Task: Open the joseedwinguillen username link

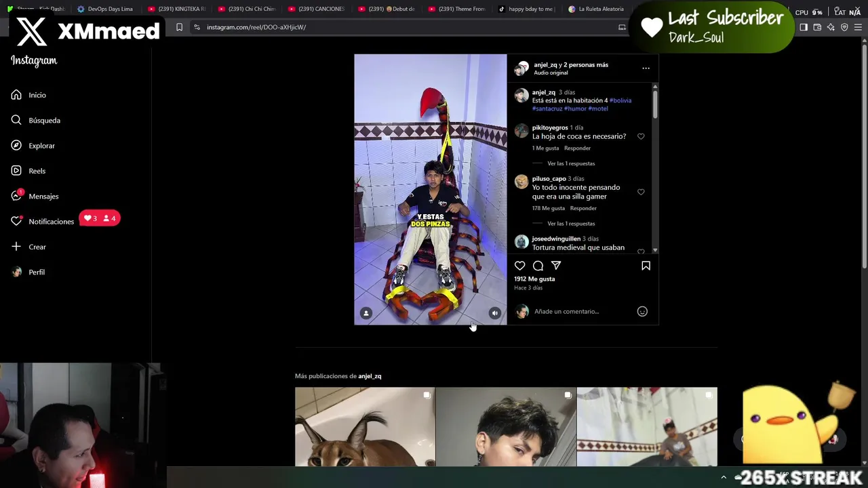Action: coord(556,239)
